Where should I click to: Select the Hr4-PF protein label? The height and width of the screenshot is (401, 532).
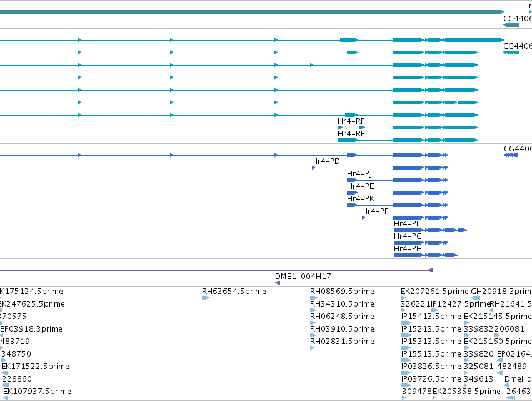pyautogui.click(x=374, y=211)
